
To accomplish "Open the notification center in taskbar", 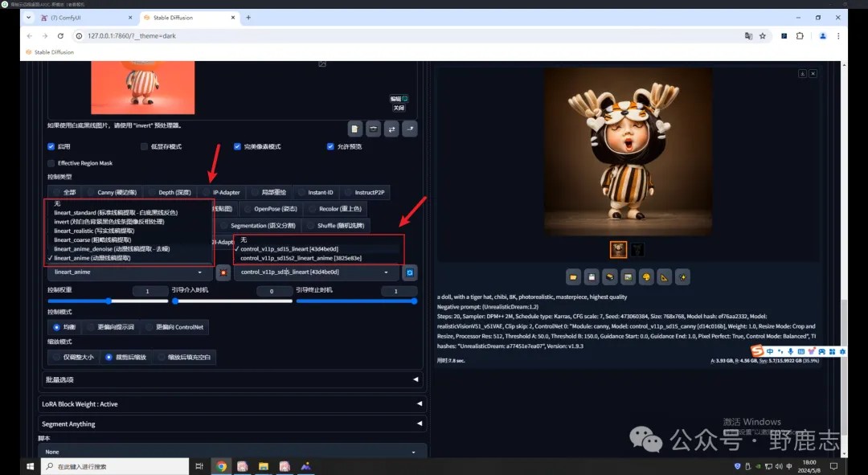I will click(833, 466).
